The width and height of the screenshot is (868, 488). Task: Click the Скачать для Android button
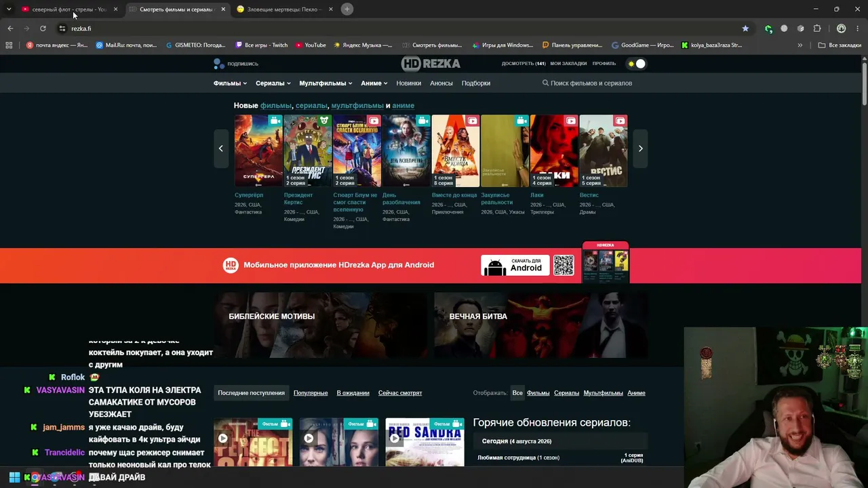(x=515, y=265)
